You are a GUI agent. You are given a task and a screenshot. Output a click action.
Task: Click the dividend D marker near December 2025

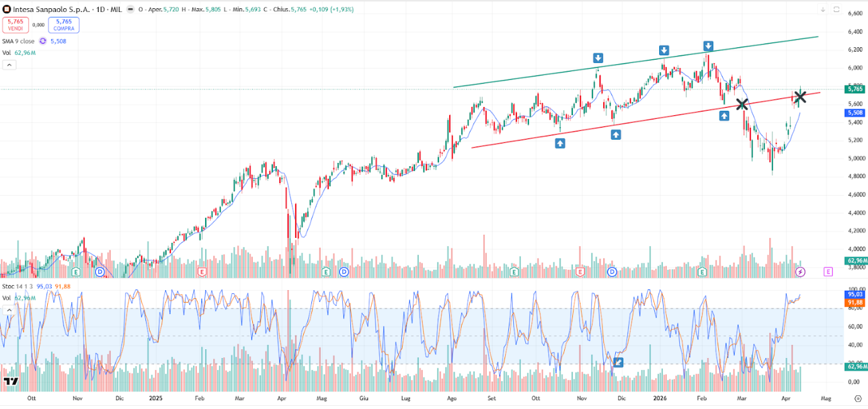(613, 272)
